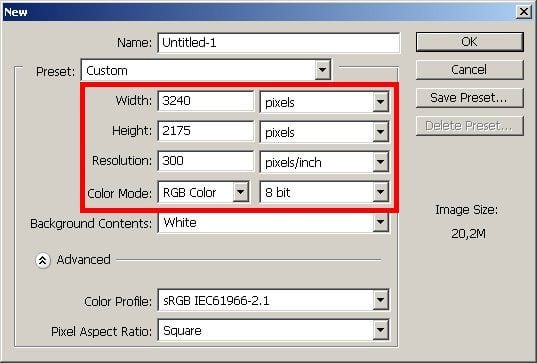Click in the Name field Untitled-1
This screenshot has width=537, height=363.
pos(279,43)
